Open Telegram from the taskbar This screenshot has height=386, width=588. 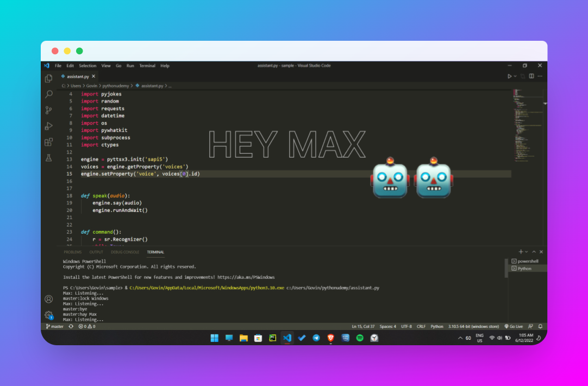[x=316, y=338]
